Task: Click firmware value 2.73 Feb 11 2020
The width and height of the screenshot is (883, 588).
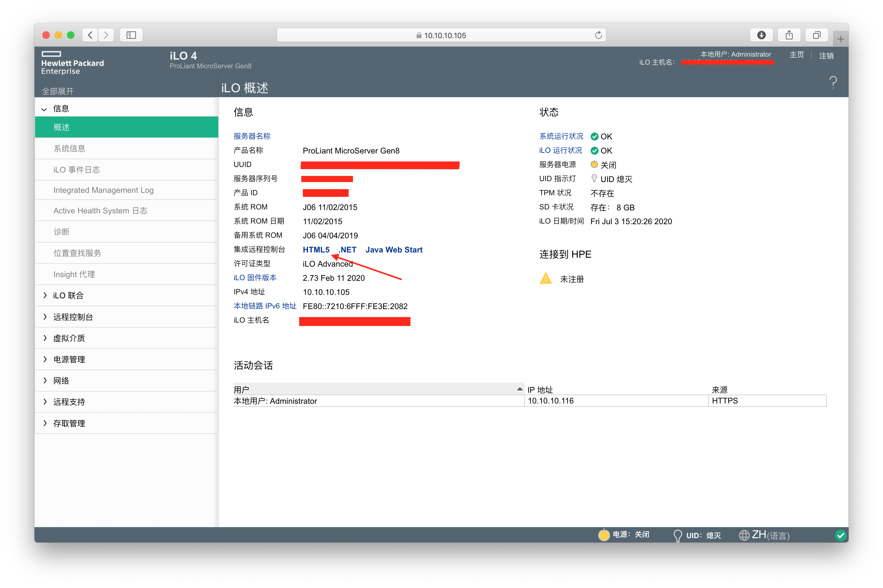Action: point(334,278)
